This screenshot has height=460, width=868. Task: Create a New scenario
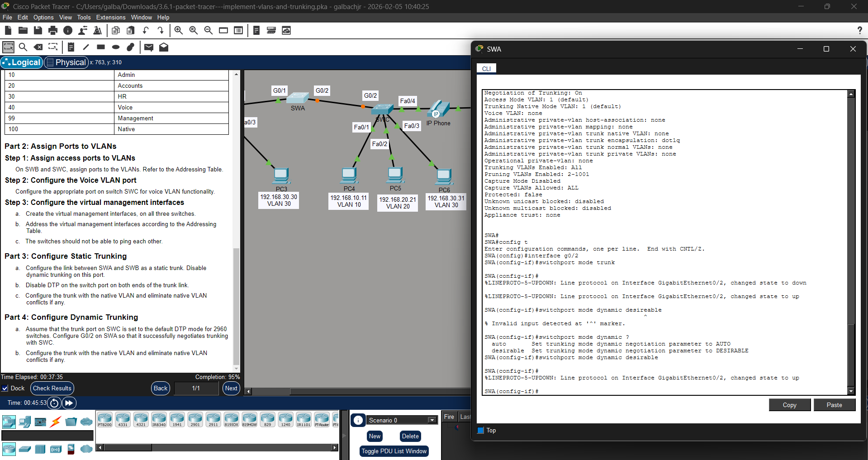coord(375,436)
